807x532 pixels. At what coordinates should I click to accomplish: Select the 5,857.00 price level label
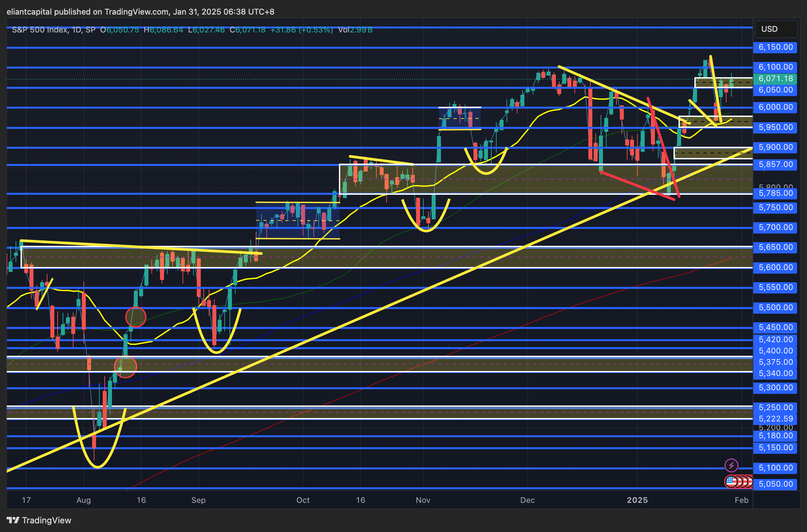pos(775,165)
